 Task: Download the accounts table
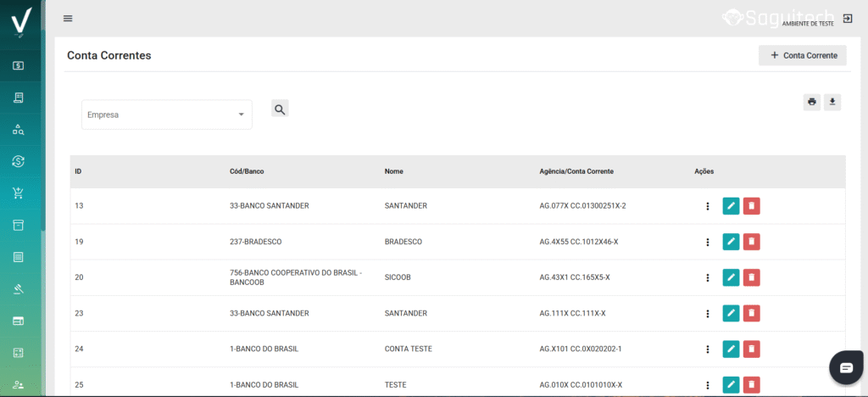coord(832,103)
